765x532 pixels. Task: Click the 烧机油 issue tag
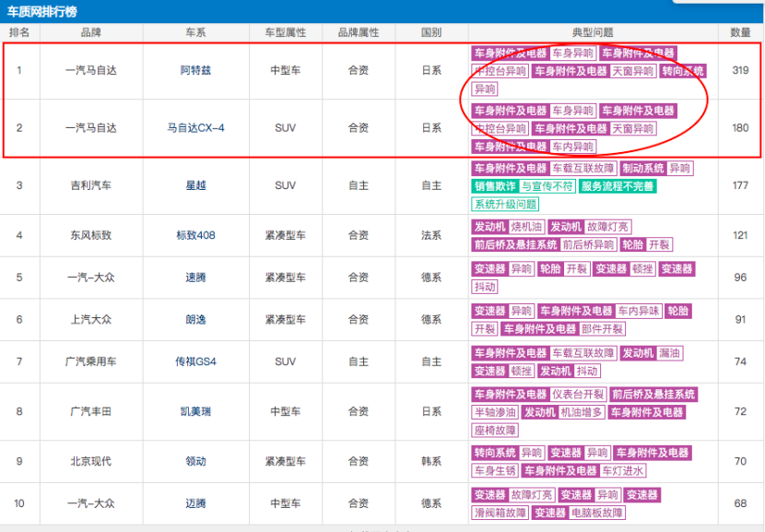pyautogui.click(x=527, y=227)
